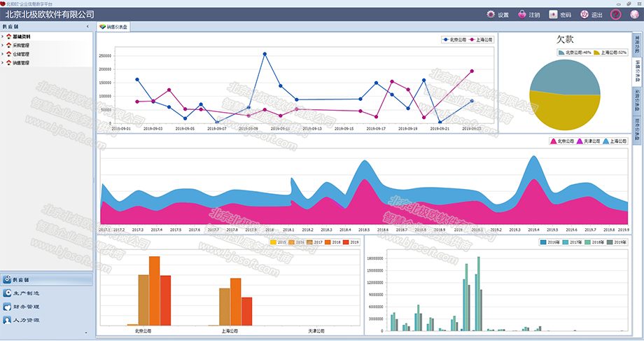
Task: Select the fourth vertical tab on the right edge
Action: (637, 130)
